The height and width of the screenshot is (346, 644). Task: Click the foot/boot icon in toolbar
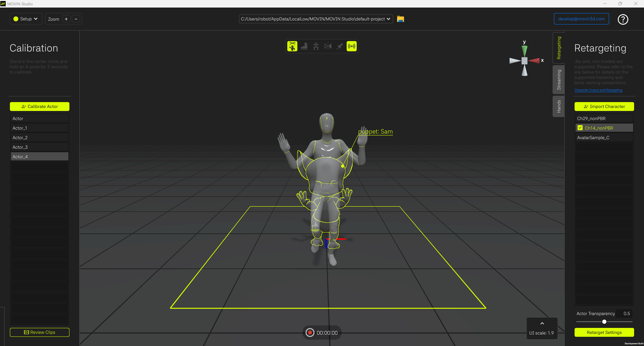pyautogui.click(x=304, y=46)
